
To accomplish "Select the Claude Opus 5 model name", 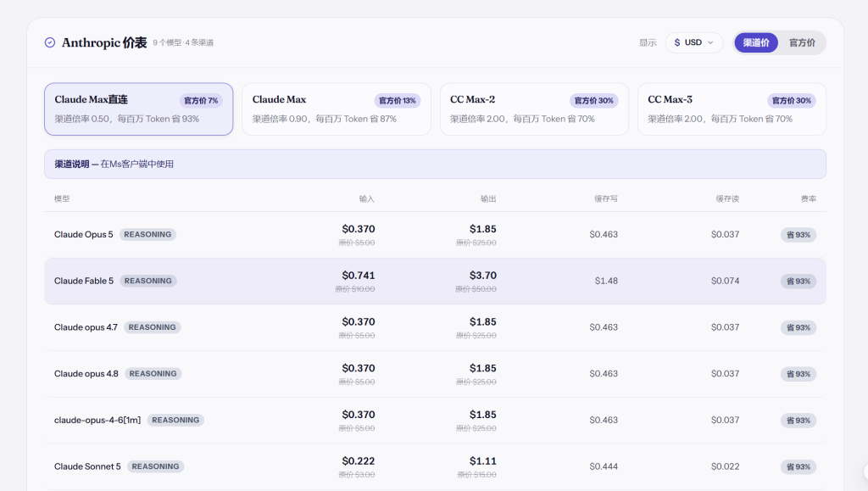I will (x=84, y=235).
